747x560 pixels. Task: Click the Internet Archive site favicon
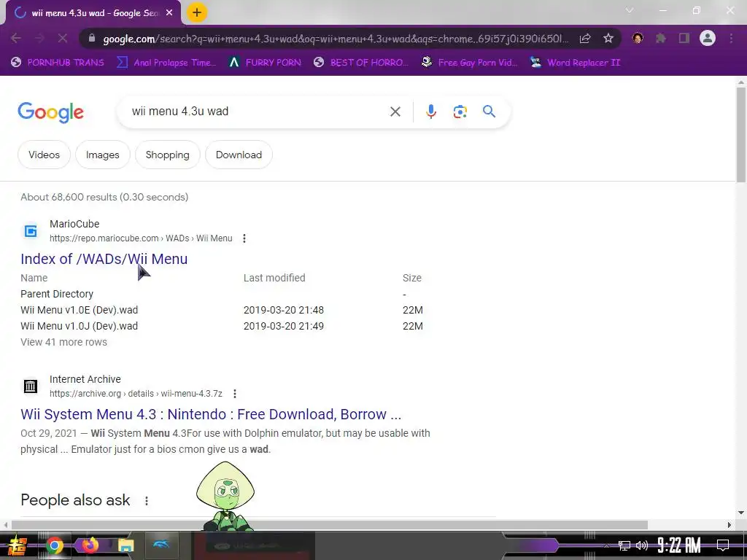(x=31, y=386)
